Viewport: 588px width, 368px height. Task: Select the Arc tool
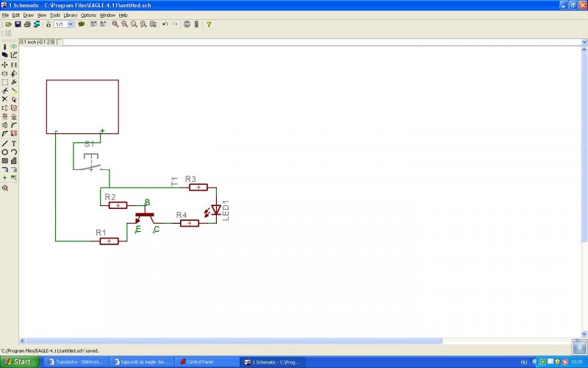[14, 152]
